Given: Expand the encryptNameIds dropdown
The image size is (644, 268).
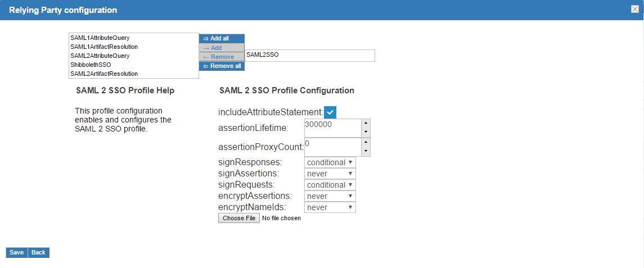Looking at the screenshot, I should pyautogui.click(x=330, y=207).
